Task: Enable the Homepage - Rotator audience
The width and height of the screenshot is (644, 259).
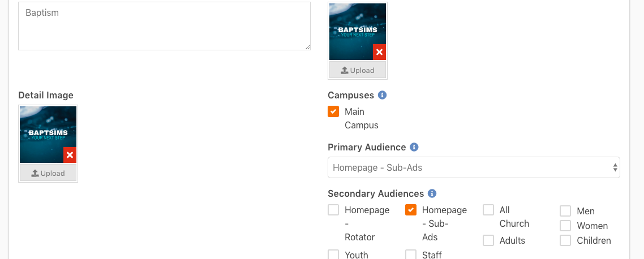Action: [x=333, y=210]
